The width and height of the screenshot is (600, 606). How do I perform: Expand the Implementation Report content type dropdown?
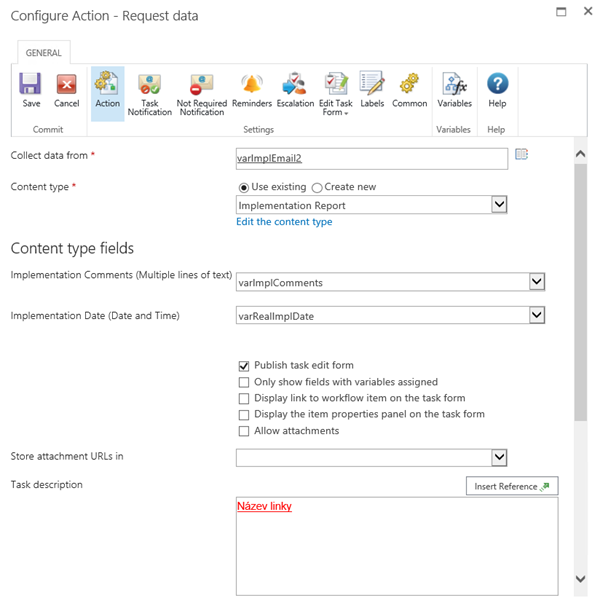coord(499,204)
